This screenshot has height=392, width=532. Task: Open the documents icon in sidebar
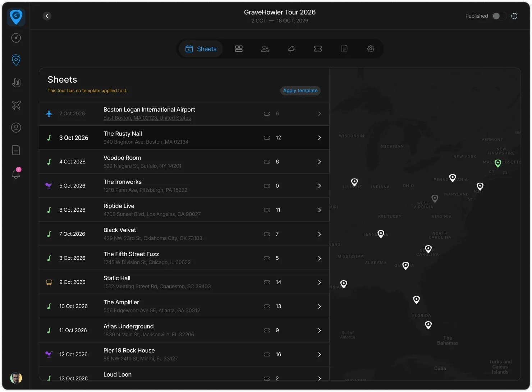pos(16,150)
